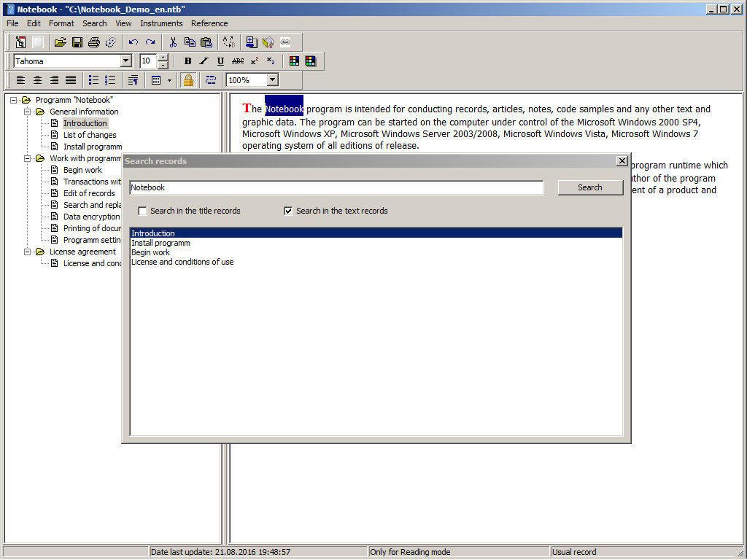Open the Format menu
The image size is (747, 560).
click(61, 23)
